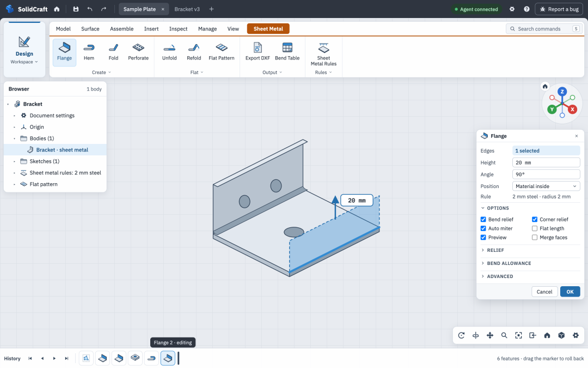The width and height of the screenshot is (588, 368).
Task: Run the Refold command
Action: pos(194,52)
